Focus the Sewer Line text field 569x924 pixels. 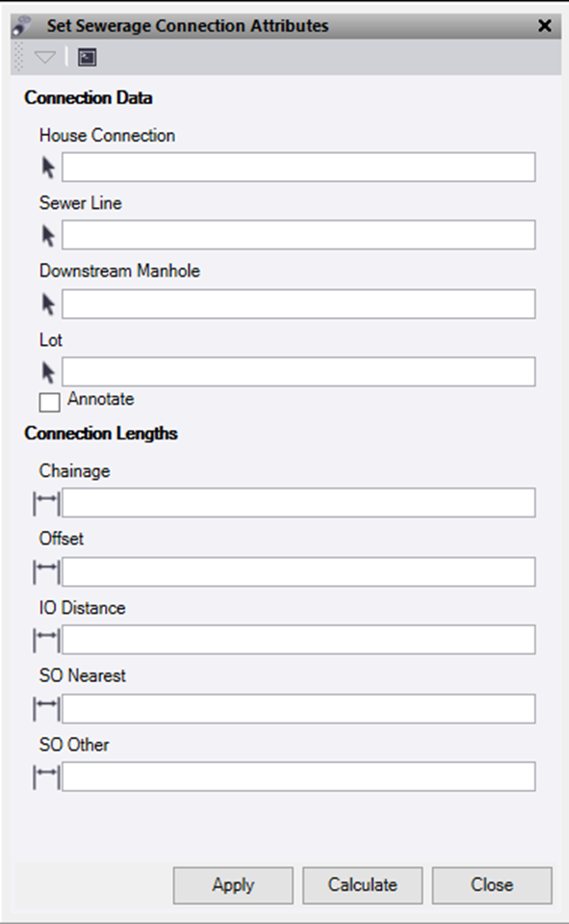click(298, 235)
